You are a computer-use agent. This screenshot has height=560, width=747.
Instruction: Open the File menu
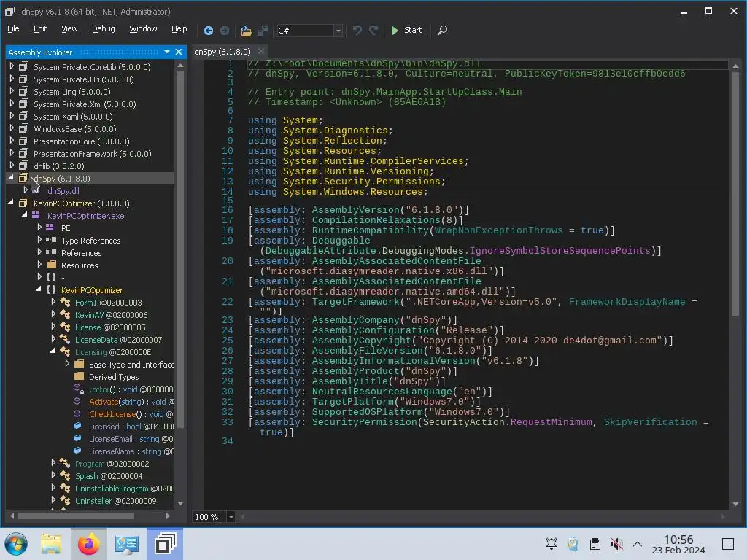13,28
